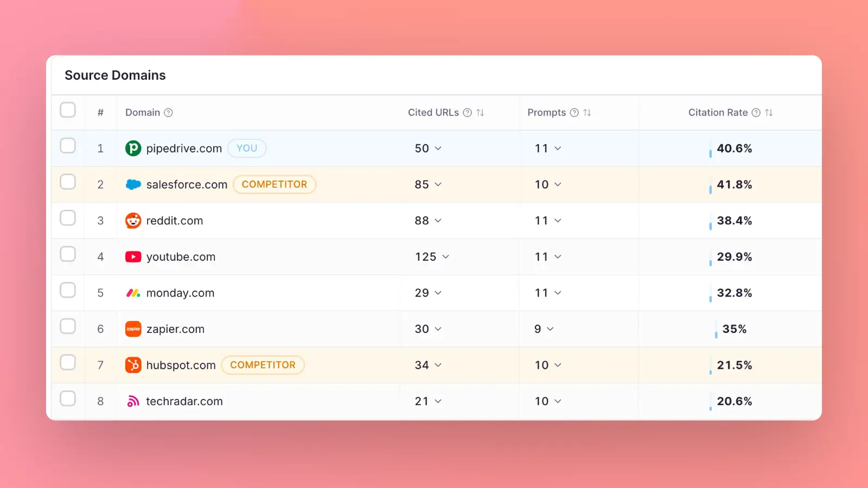Click the Source Domains heading
The width and height of the screenshot is (868, 488).
(115, 75)
